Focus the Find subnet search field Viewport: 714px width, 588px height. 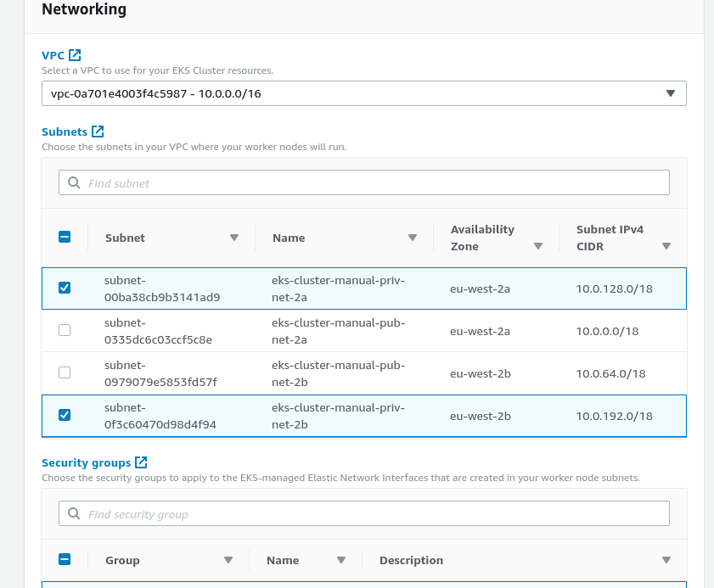364,182
